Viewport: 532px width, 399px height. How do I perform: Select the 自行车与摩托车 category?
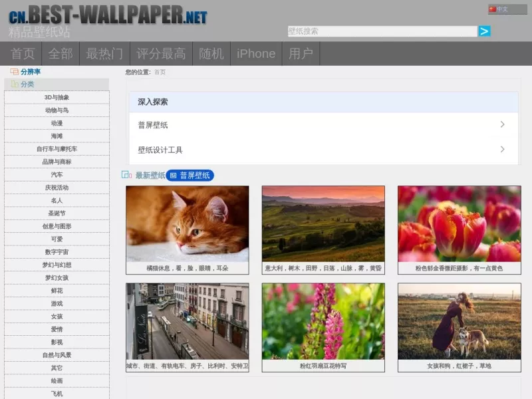click(x=57, y=149)
